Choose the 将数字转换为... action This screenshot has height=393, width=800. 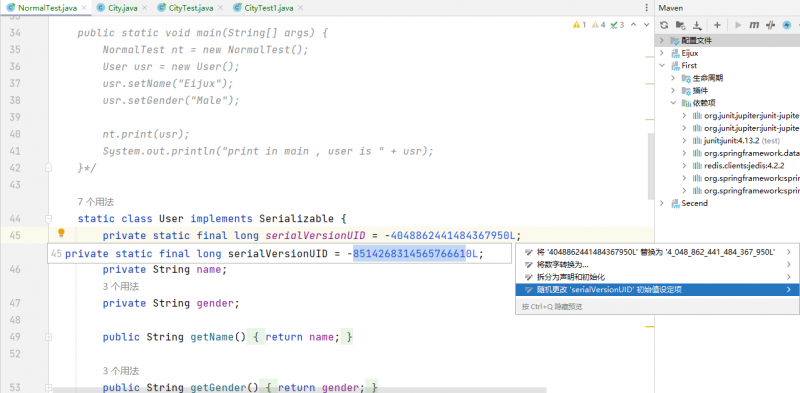tap(657, 264)
